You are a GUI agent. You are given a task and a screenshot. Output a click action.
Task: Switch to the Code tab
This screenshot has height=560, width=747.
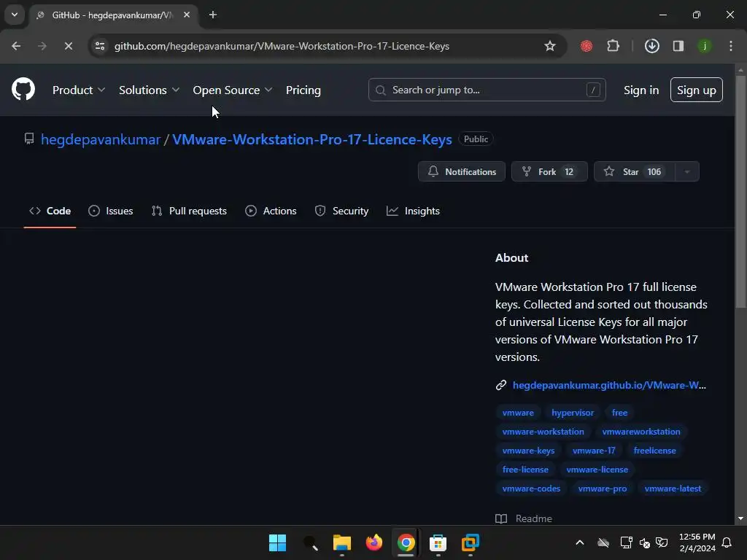click(x=50, y=211)
